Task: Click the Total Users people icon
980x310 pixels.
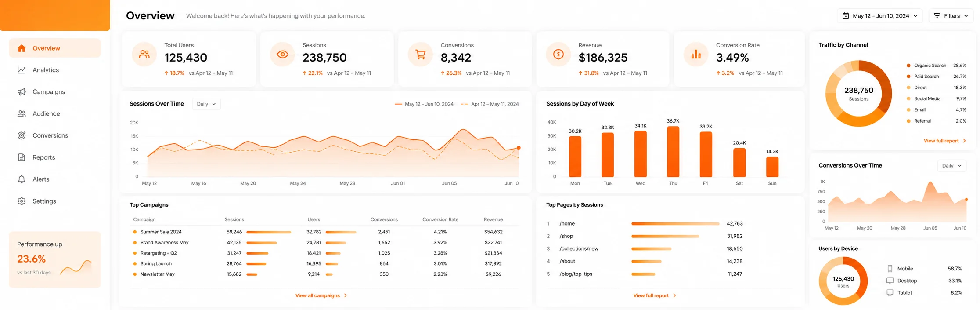Action: pos(144,55)
